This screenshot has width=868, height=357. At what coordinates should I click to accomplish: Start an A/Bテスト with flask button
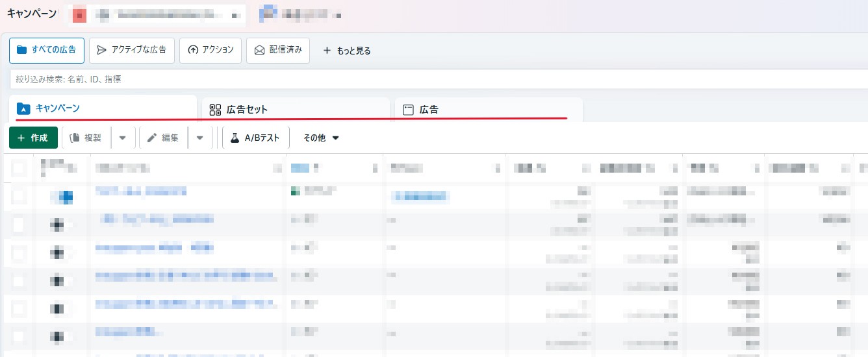[255, 138]
